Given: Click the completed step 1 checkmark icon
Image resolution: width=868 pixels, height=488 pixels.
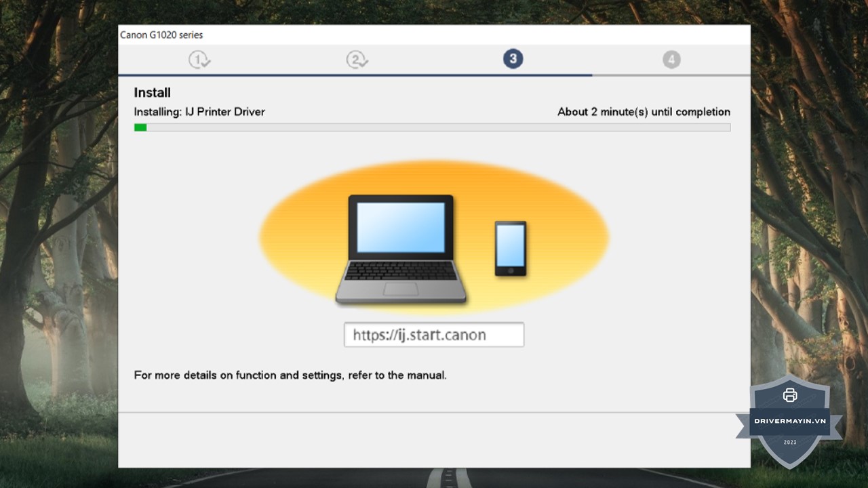Looking at the screenshot, I should pyautogui.click(x=199, y=60).
